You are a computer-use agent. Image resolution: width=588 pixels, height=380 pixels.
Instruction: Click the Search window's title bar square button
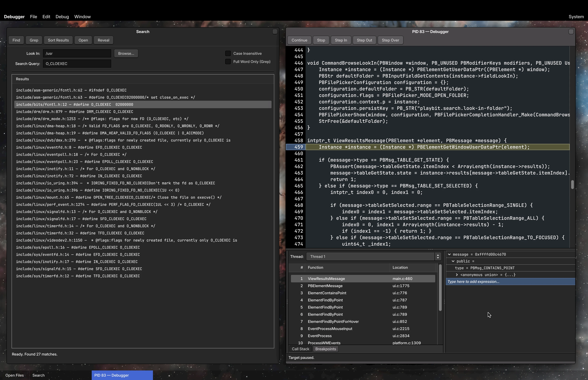275,32
